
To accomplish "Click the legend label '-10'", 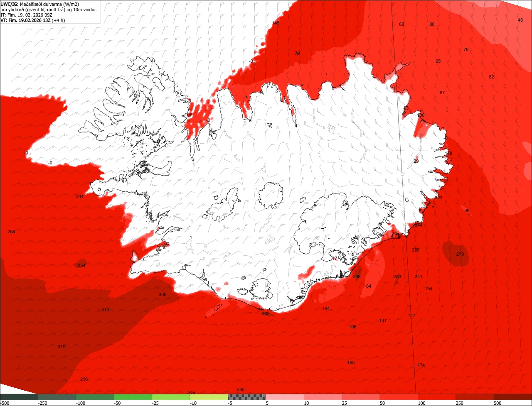I will click(x=194, y=403).
